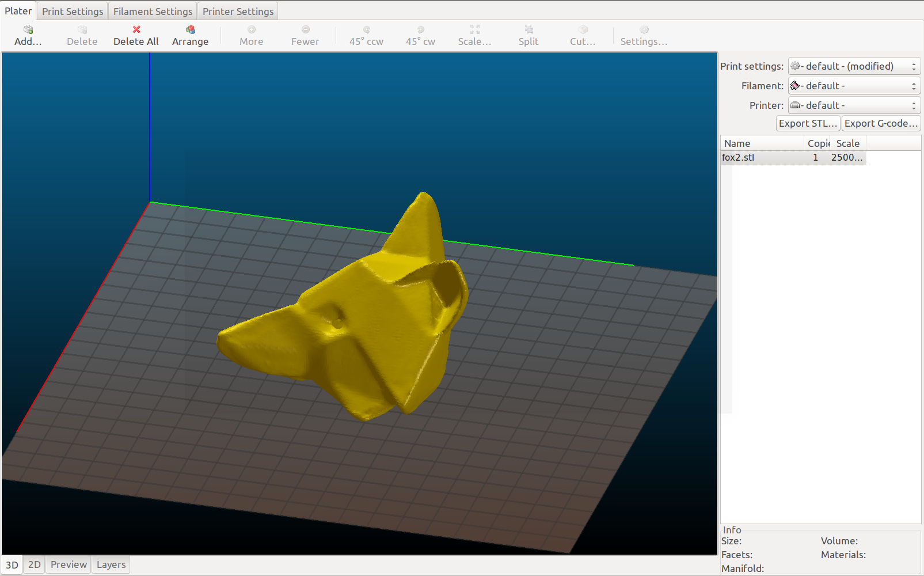Switch to the Print Settings tab

point(73,12)
